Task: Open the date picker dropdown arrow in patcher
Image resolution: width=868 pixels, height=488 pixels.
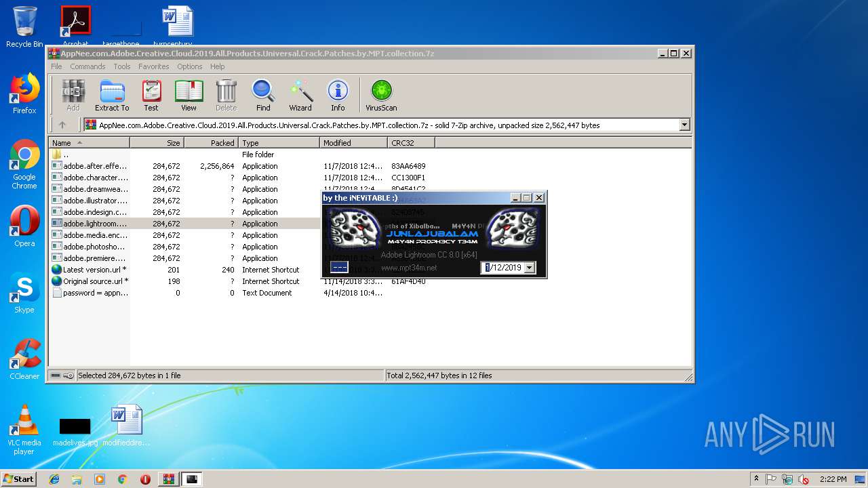Action: coord(530,268)
